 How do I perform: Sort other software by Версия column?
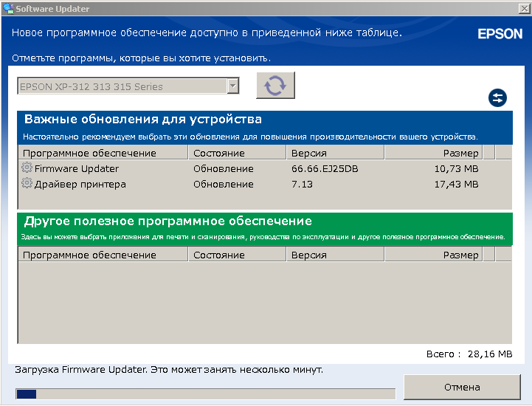click(x=335, y=255)
